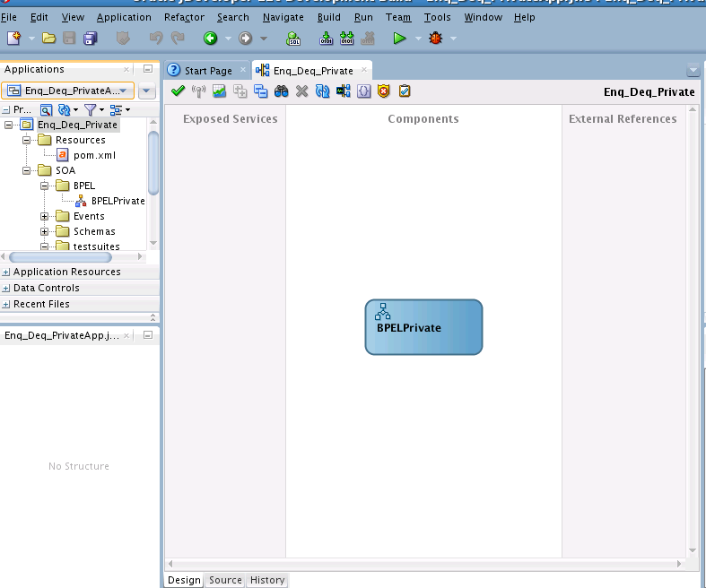
Task: Click the green Run arrow icon
Action: (399, 39)
